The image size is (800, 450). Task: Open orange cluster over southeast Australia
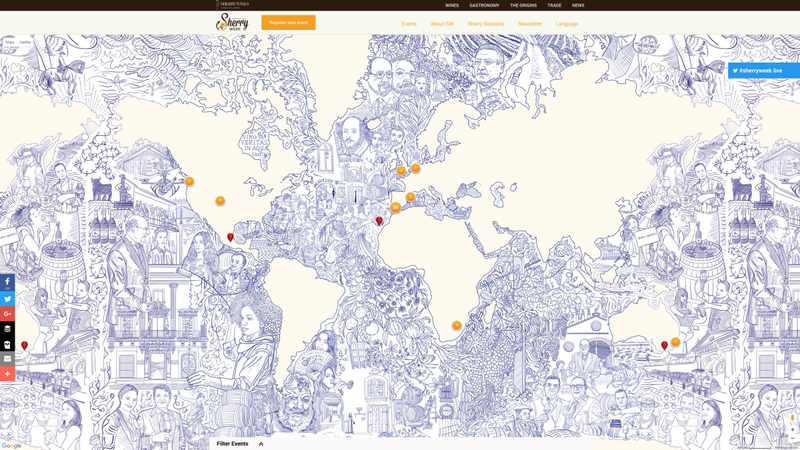tap(676, 342)
